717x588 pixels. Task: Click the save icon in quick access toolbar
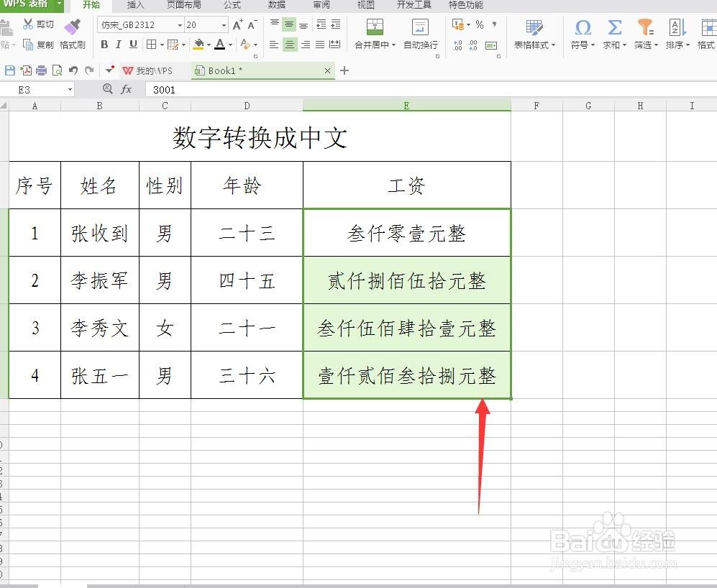[9, 70]
